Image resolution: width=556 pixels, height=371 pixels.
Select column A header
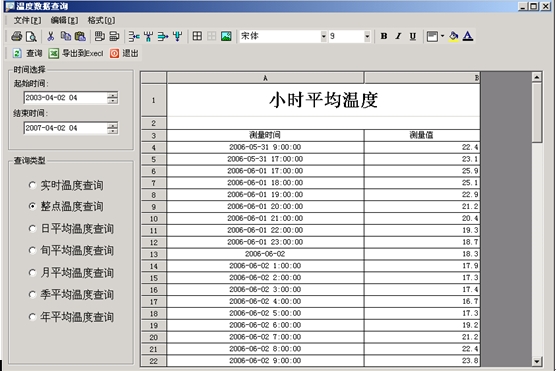[x=265, y=78]
